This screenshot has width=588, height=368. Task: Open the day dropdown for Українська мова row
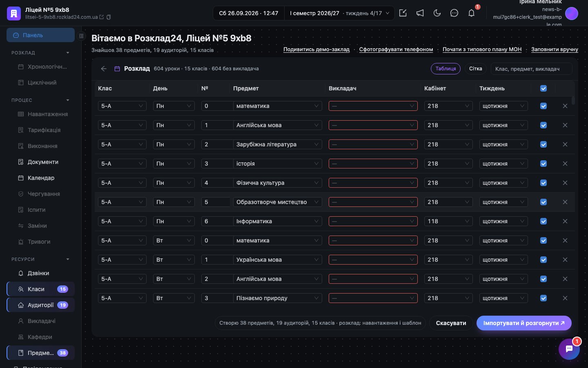point(174,260)
